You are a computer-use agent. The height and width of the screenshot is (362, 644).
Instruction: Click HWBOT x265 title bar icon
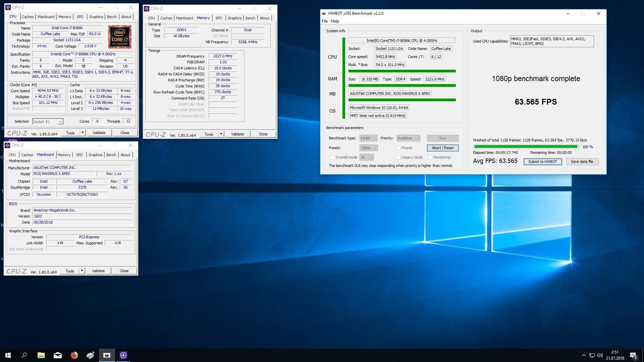[324, 13]
